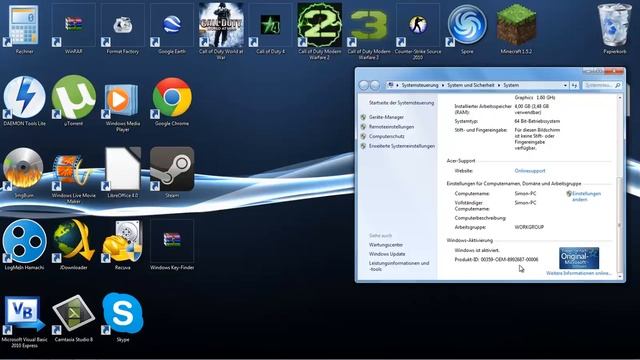Select the Papierkorb recycle bin

[x=614, y=25]
